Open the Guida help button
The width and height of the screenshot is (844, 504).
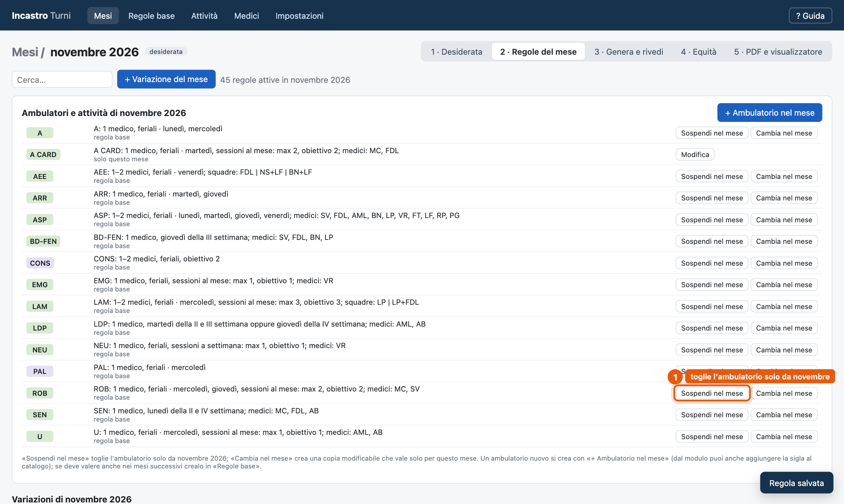[x=810, y=16]
